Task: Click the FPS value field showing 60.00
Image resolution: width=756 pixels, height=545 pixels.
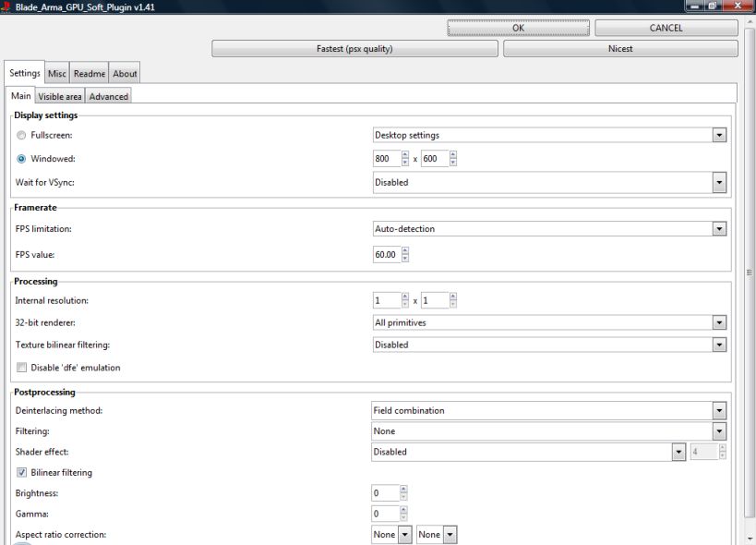Action: point(387,254)
